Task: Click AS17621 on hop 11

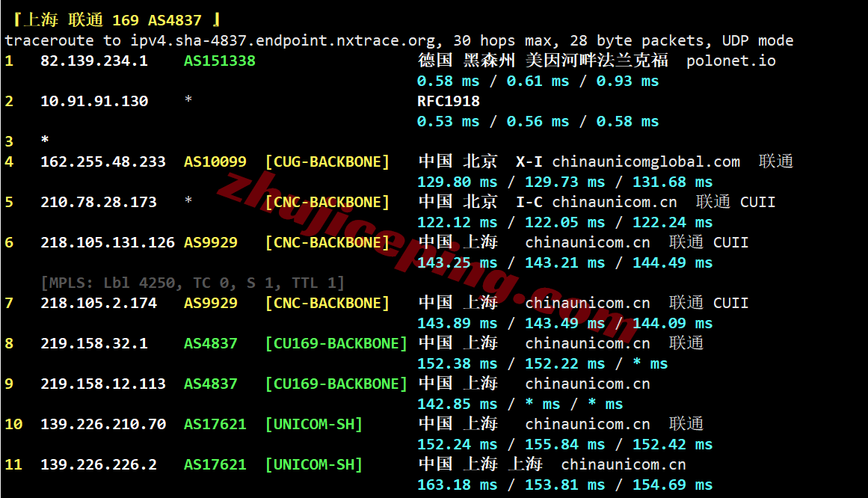Action: [215, 465]
